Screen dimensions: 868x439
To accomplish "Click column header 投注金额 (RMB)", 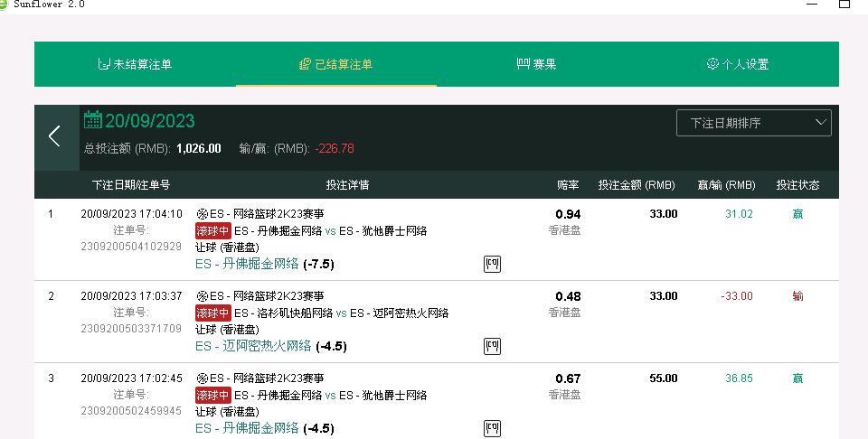I will pyautogui.click(x=637, y=184).
